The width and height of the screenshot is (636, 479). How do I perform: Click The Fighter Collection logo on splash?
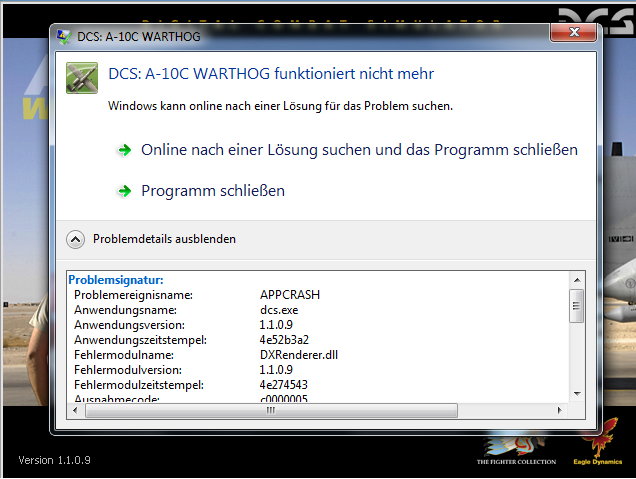pyautogui.click(x=516, y=451)
